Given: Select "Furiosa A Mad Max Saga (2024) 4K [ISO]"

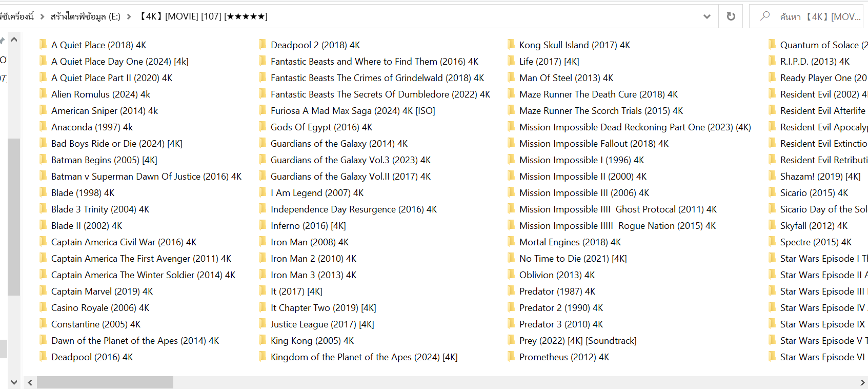Looking at the screenshot, I should [353, 111].
